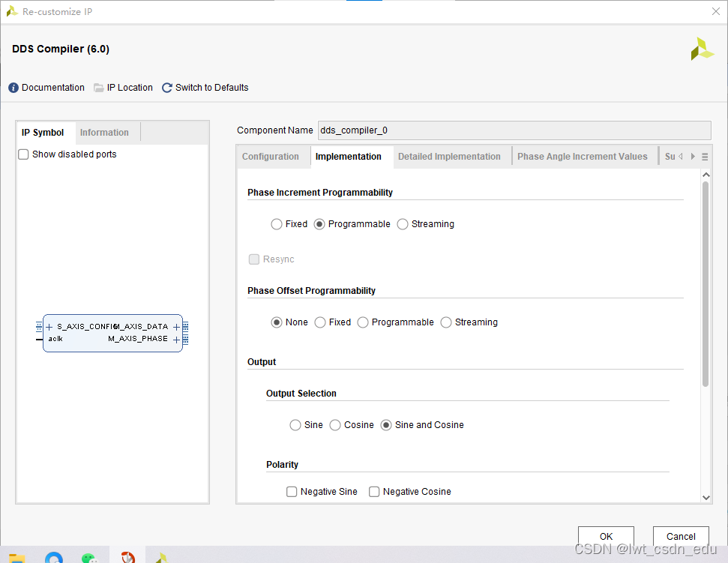Select Fixed phase offset option
Screen dimensions: 728x563
pyautogui.click(x=320, y=322)
